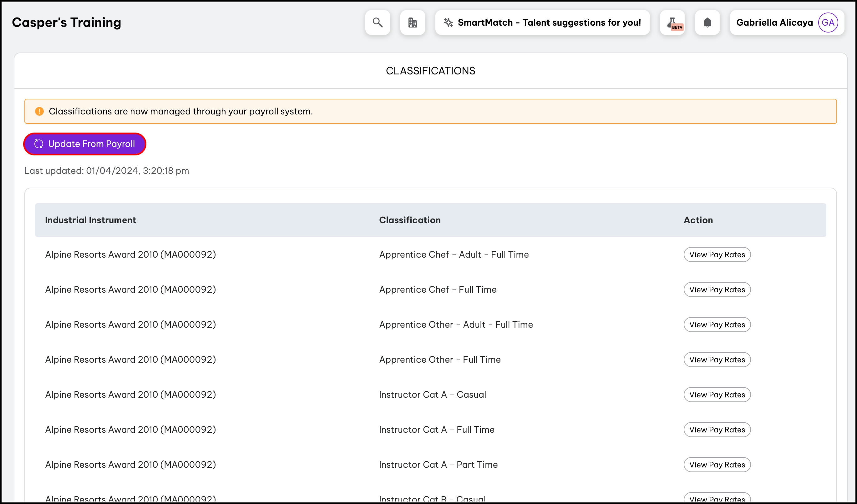Open the notifications bell
The width and height of the screenshot is (857, 504).
pos(707,23)
